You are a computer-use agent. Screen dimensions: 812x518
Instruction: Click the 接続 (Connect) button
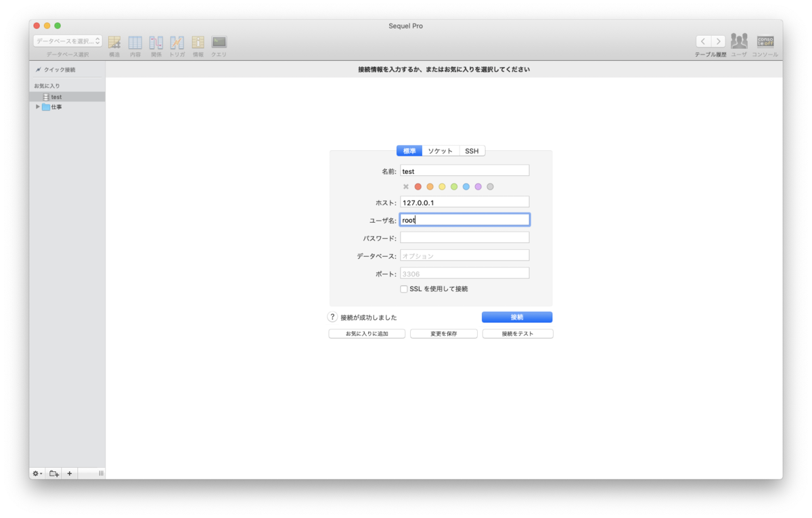click(517, 317)
